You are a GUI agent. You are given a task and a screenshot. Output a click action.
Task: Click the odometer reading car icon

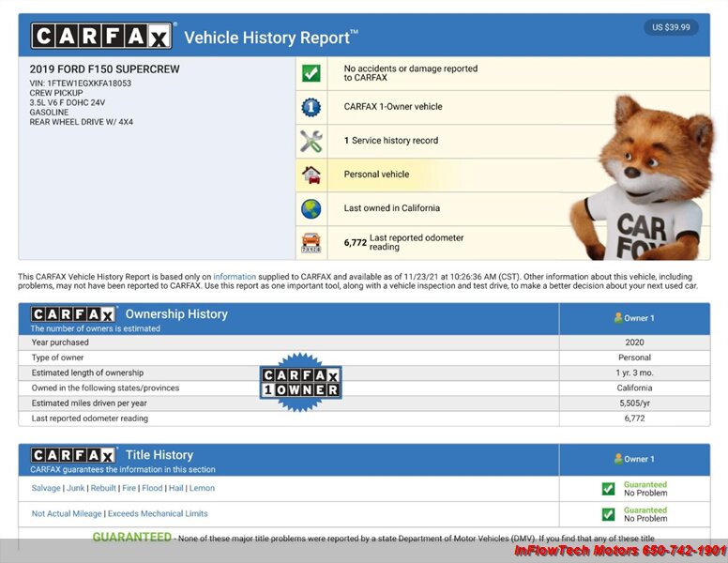tap(311, 242)
